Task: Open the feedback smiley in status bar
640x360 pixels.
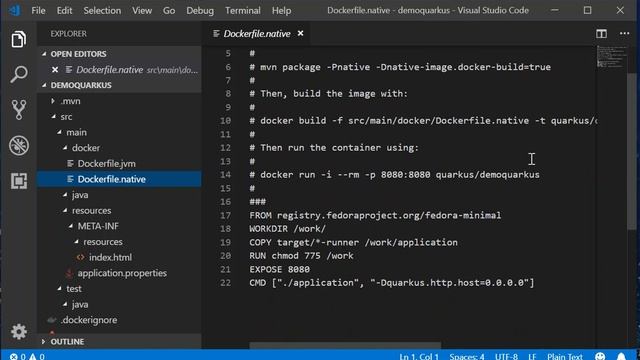Action: [600, 356]
